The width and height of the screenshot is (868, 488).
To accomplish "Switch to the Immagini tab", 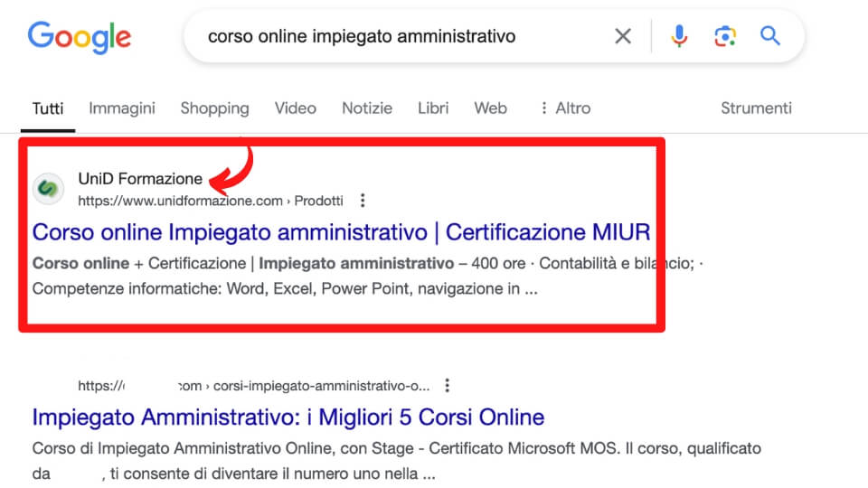I will tap(122, 108).
